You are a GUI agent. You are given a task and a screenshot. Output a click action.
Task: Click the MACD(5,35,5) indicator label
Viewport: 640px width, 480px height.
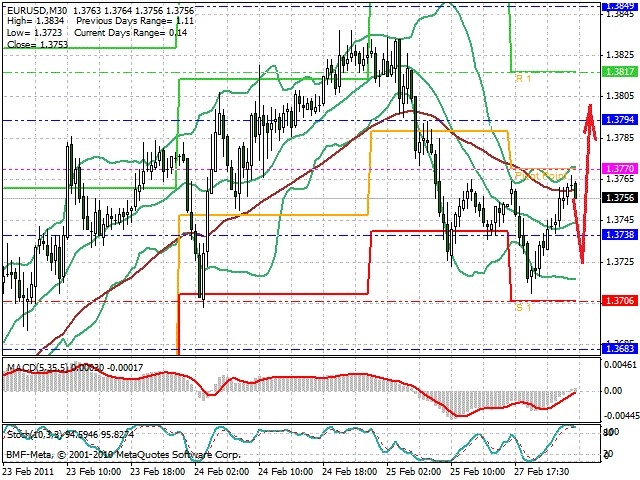38,368
